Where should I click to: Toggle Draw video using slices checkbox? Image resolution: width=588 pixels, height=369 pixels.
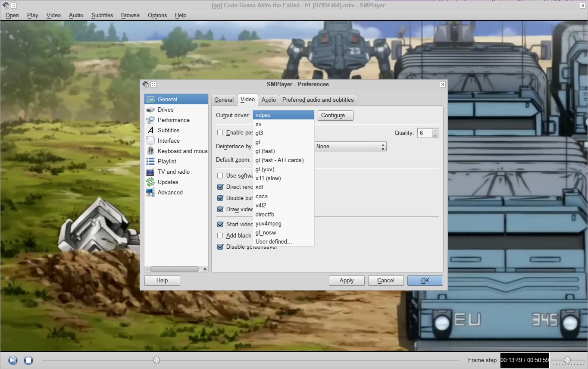point(220,209)
